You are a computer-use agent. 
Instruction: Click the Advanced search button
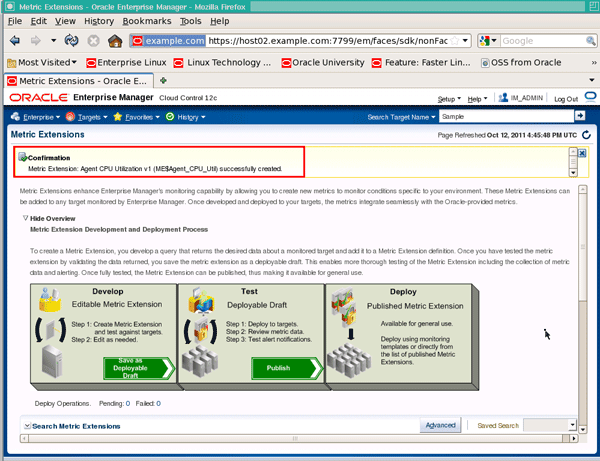[x=440, y=425]
